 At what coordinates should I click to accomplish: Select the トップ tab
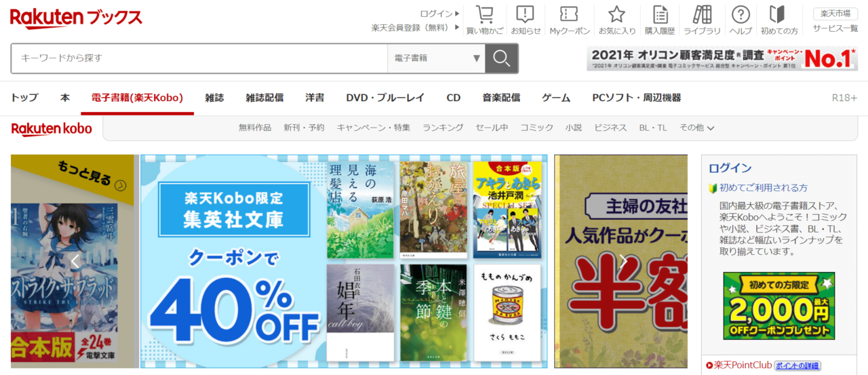(24, 98)
